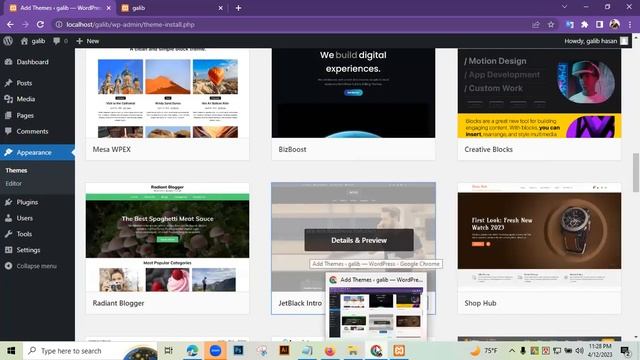The image size is (640, 360).
Task: Open the New content menu
Action: click(88, 41)
